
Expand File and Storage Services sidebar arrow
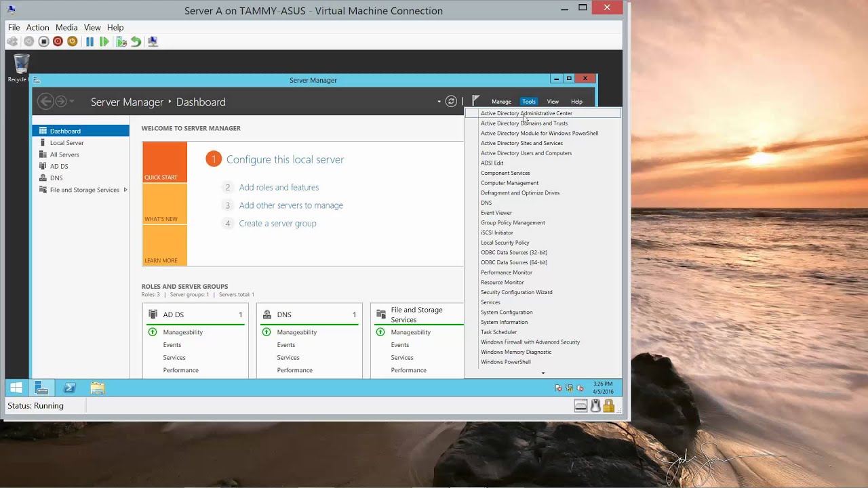click(125, 190)
